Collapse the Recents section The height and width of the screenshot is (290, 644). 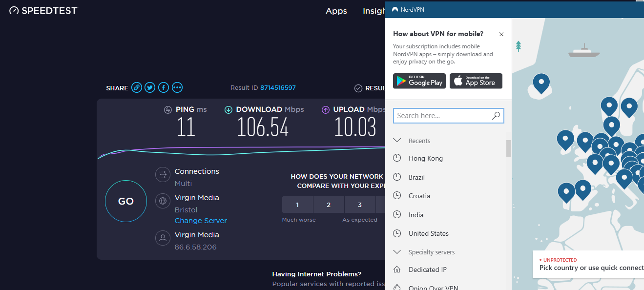tap(397, 141)
